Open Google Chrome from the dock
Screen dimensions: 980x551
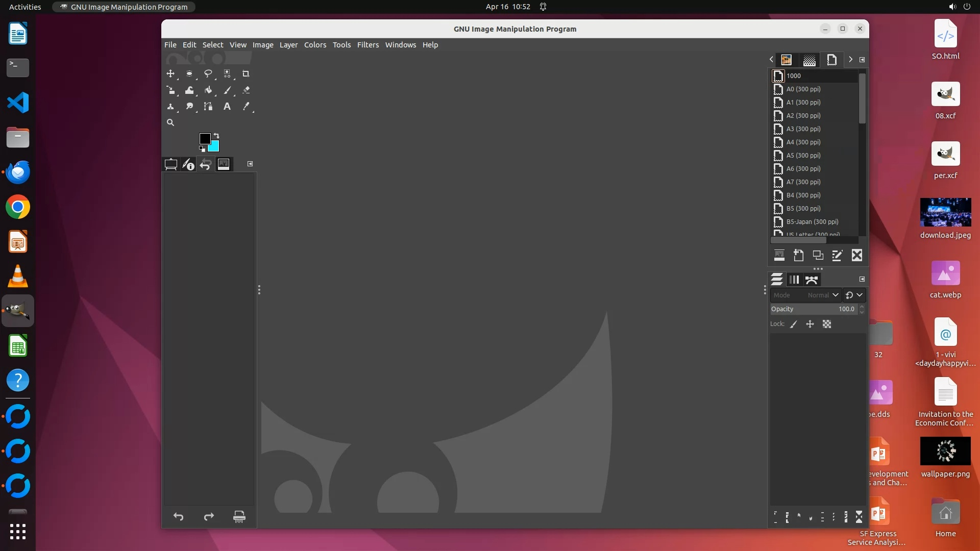[18, 208]
